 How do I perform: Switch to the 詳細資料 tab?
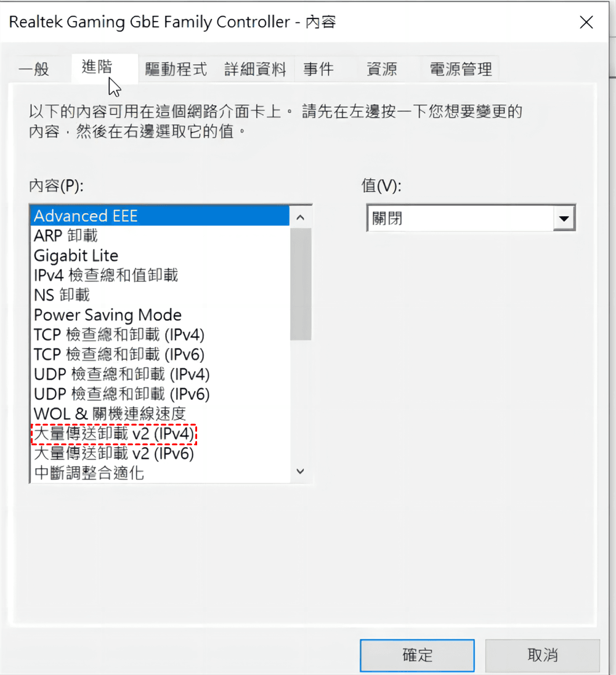click(x=255, y=69)
